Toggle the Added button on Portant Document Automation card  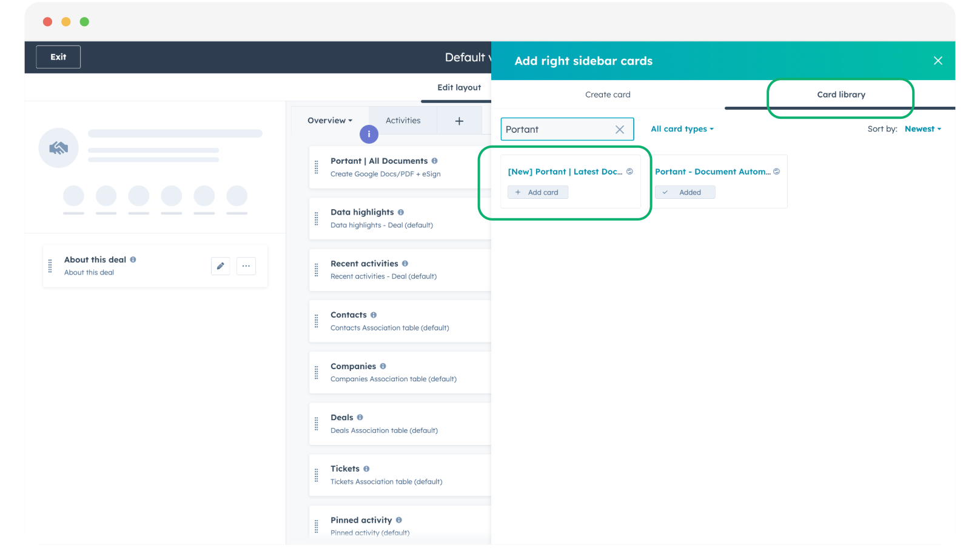[685, 192]
